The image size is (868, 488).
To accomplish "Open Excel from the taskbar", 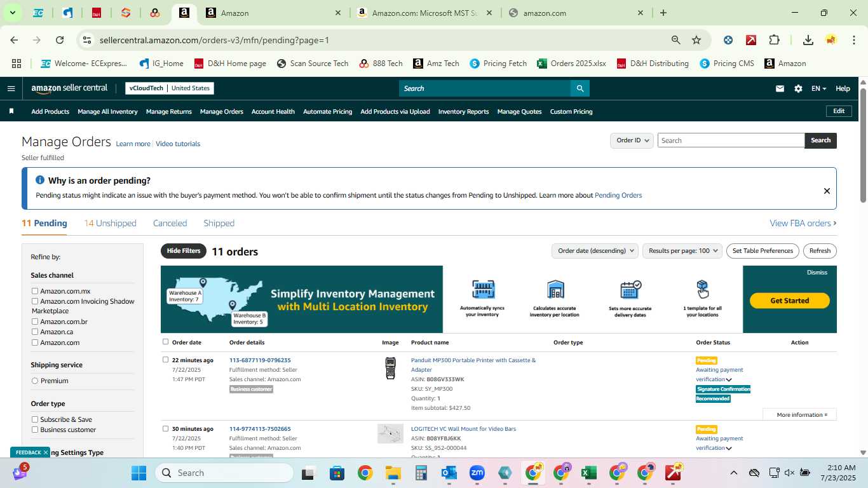I will click(589, 473).
